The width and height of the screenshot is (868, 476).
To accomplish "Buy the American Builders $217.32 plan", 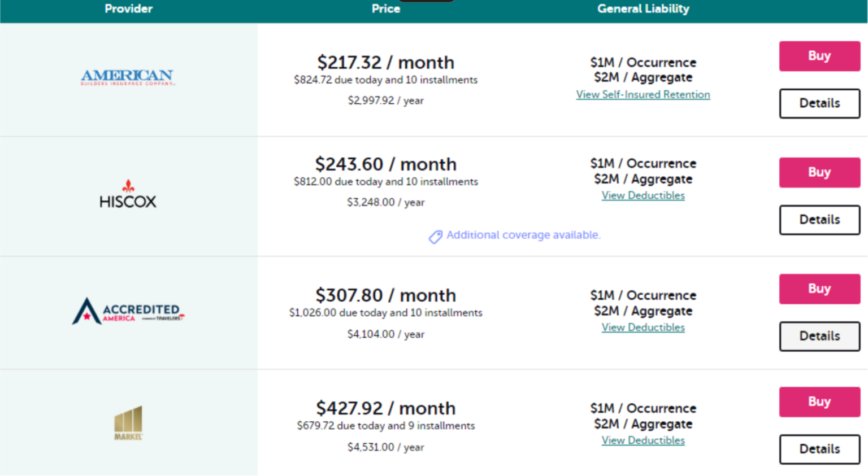I will point(819,56).
